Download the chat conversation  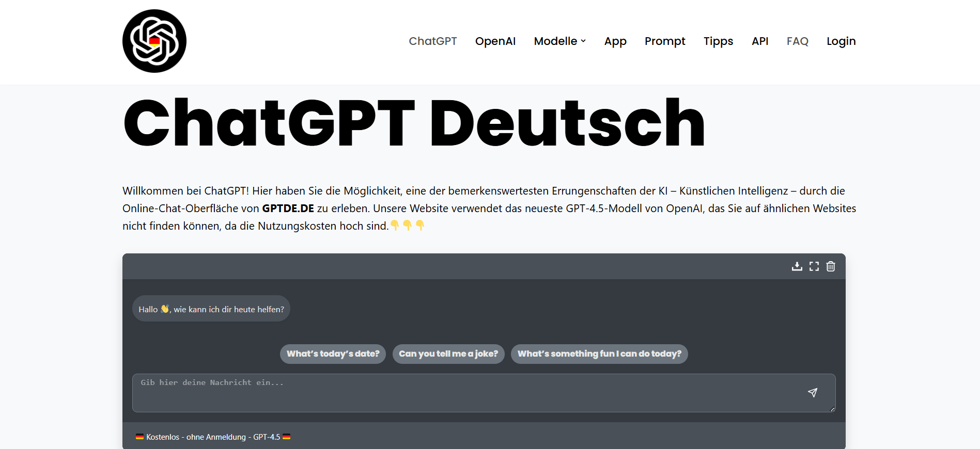click(x=797, y=266)
